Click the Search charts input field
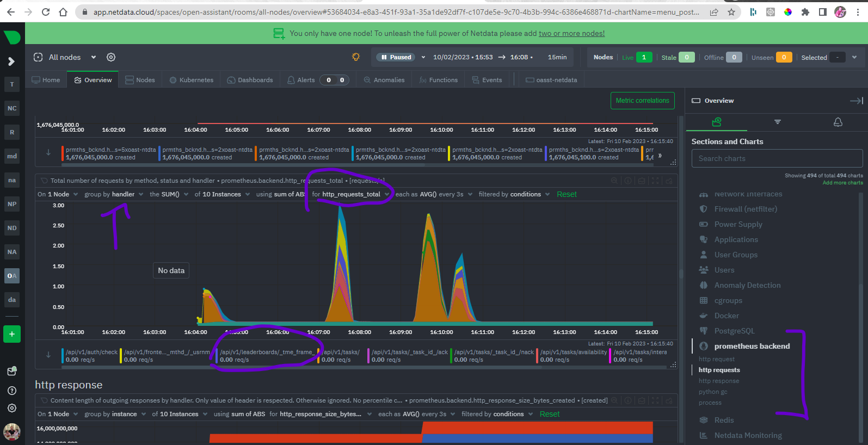Viewport: 868px width, 445px height. (777, 158)
